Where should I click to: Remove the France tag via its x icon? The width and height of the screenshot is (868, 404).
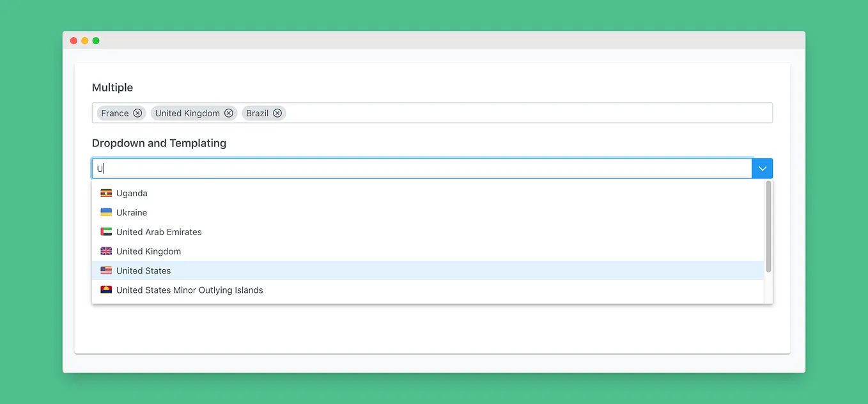tap(139, 113)
